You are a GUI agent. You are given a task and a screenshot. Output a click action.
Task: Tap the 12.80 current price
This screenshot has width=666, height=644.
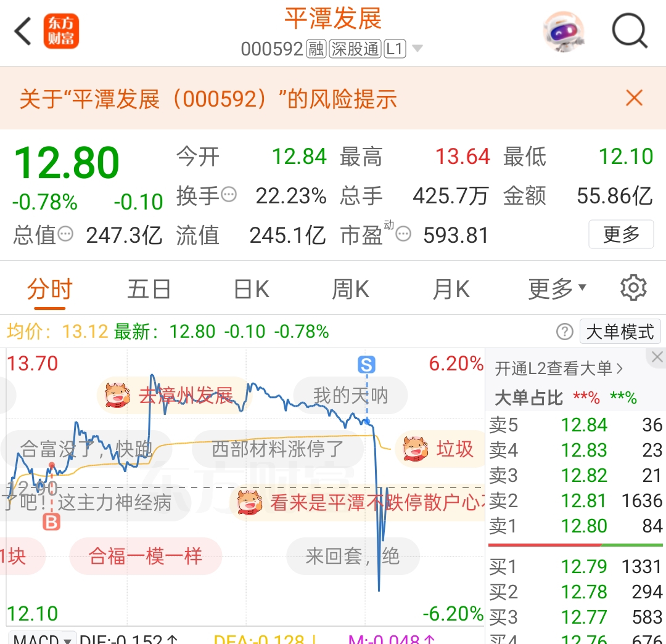tap(66, 162)
